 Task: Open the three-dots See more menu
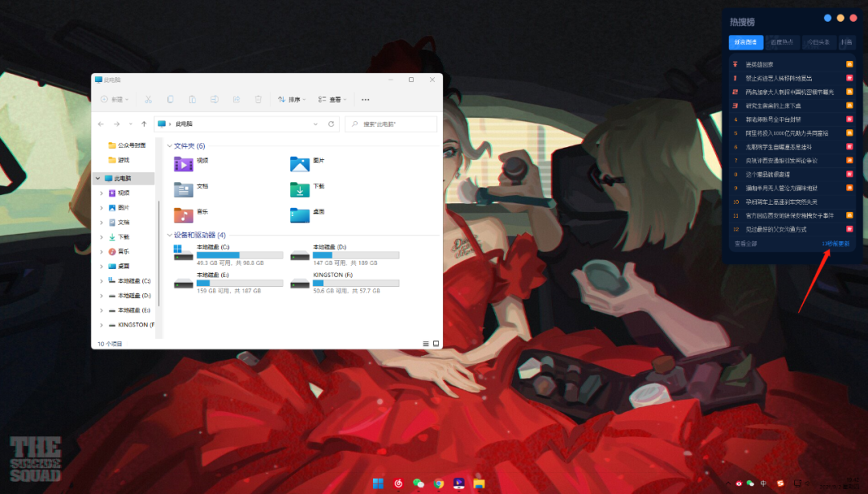pyautogui.click(x=366, y=100)
